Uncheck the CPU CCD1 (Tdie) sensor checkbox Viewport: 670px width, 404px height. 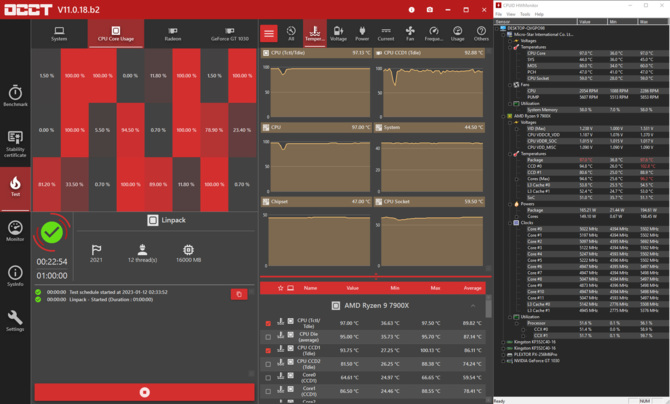coord(268,351)
